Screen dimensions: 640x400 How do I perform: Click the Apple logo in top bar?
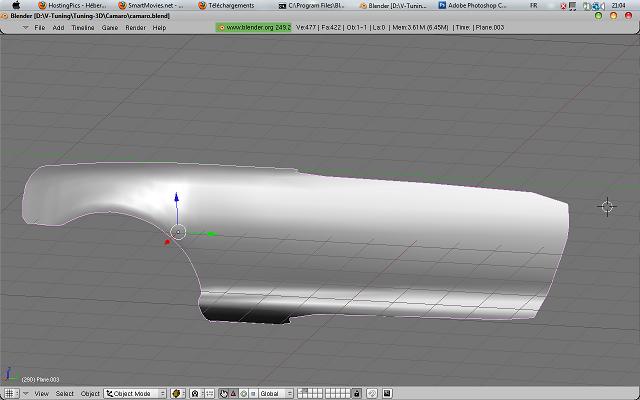click(x=16, y=5)
